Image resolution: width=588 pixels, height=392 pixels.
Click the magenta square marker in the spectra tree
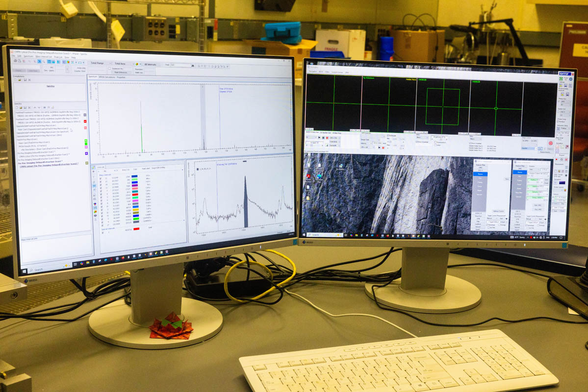coord(86,147)
